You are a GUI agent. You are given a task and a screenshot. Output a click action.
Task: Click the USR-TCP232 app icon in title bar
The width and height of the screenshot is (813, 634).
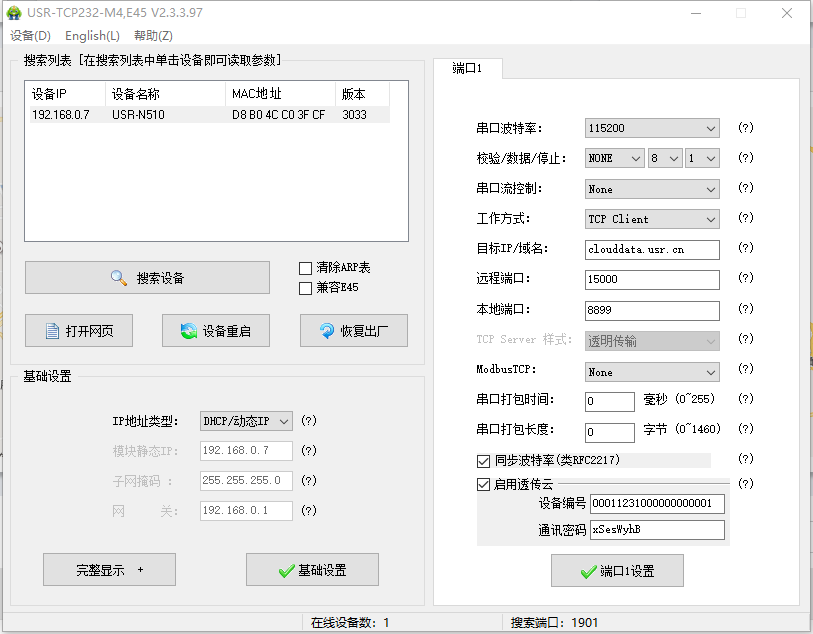14,12
